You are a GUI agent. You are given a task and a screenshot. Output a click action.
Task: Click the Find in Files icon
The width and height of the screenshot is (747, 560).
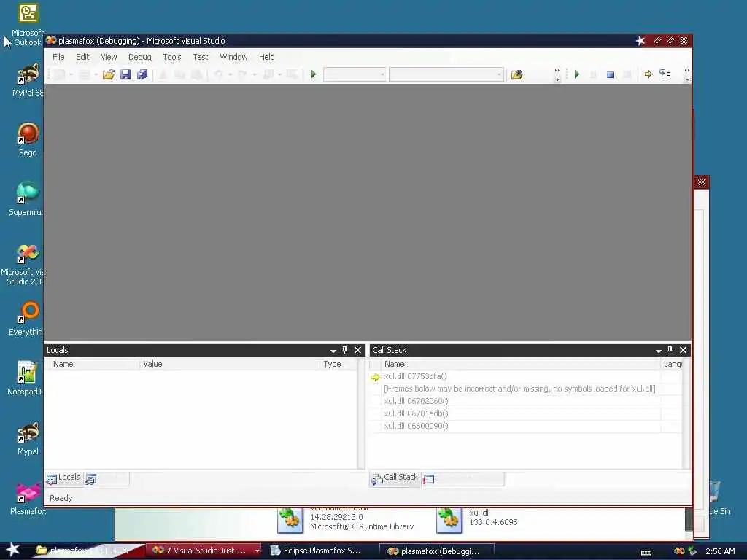[517, 74]
